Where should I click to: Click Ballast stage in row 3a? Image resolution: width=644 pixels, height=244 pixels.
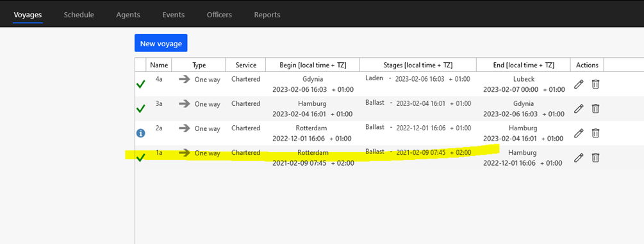[x=375, y=103]
